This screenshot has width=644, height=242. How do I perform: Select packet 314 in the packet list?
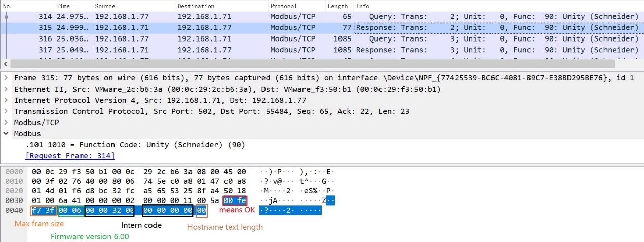[203, 17]
